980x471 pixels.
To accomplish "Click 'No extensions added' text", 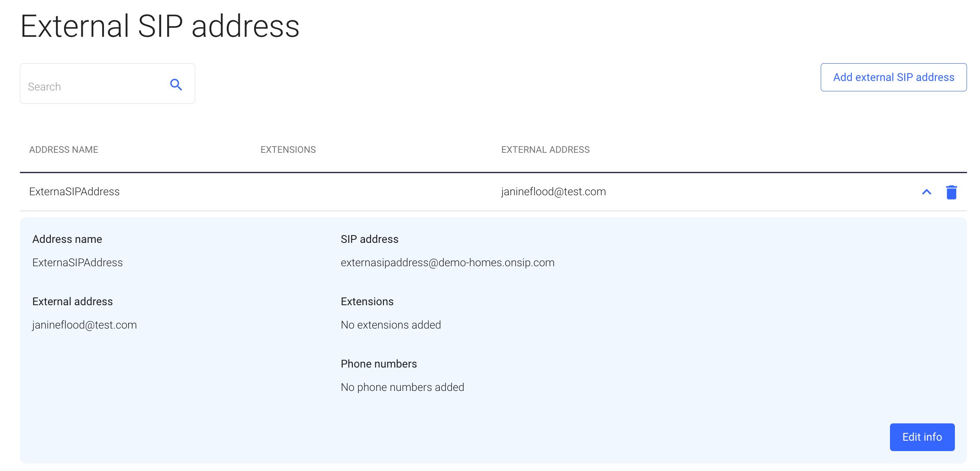I will click(x=391, y=325).
